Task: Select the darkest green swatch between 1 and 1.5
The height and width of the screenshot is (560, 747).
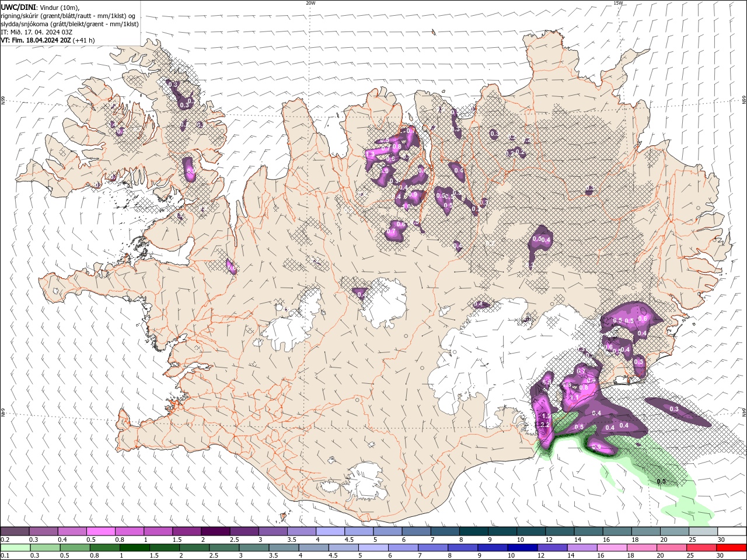Action: [x=134, y=548]
